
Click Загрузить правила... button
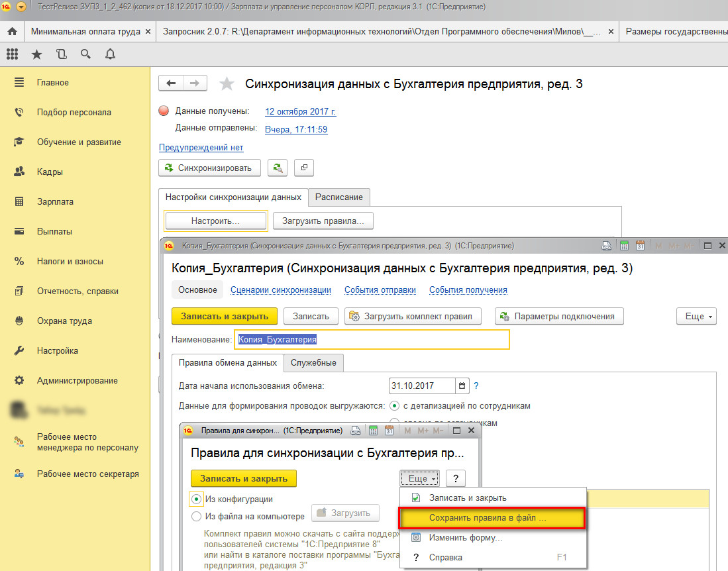pos(323,221)
